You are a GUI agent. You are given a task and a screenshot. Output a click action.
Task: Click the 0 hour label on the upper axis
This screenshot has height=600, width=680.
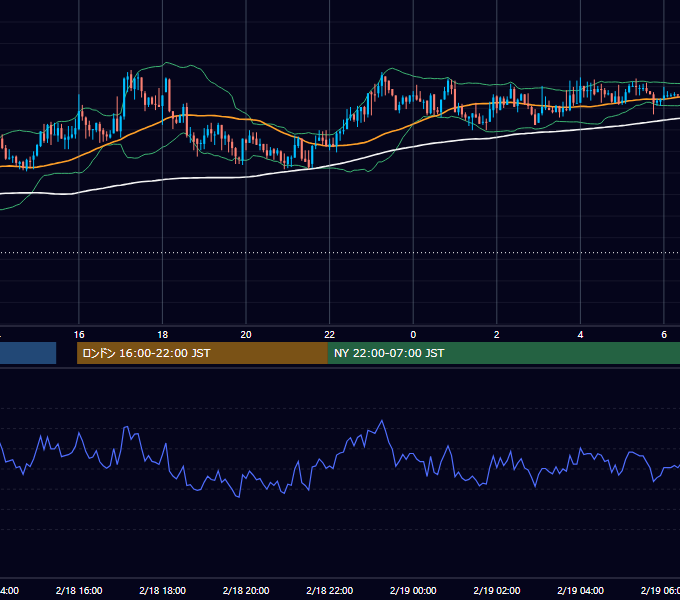click(x=413, y=335)
